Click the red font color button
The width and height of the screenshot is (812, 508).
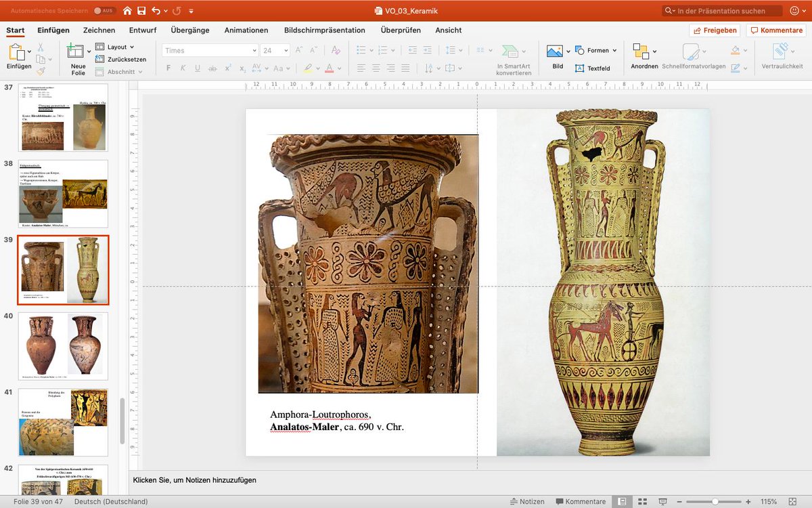[329, 68]
